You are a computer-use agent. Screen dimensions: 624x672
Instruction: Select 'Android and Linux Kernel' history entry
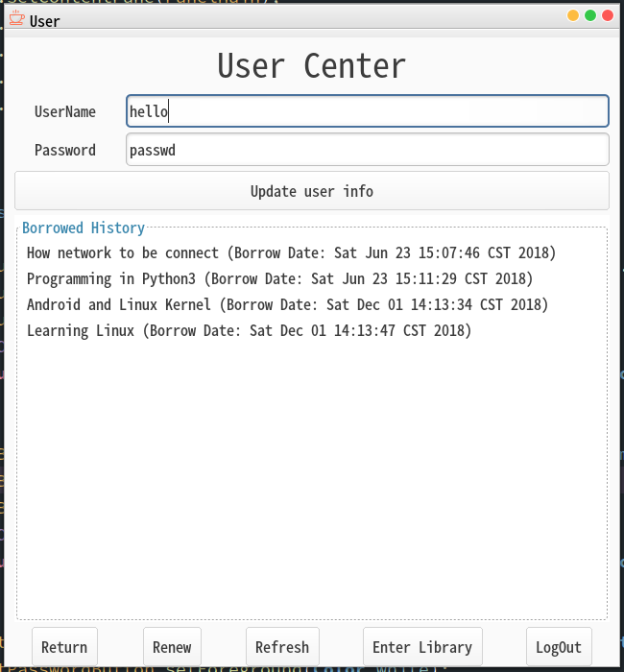point(287,304)
